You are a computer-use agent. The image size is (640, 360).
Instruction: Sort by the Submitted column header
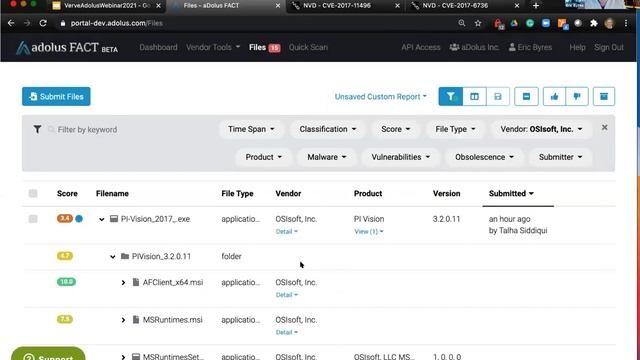point(511,193)
